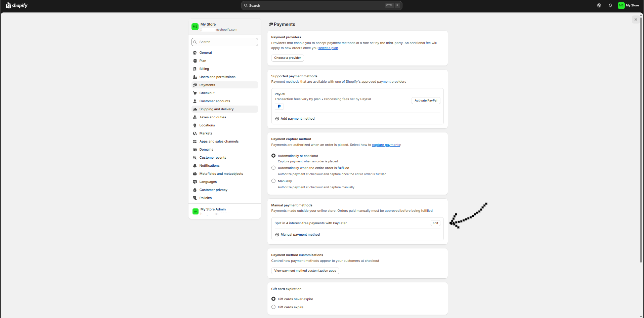Open the Sidekick assistant icon in top bar
Image resolution: width=644 pixels, height=318 pixels.
pyautogui.click(x=599, y=5)
